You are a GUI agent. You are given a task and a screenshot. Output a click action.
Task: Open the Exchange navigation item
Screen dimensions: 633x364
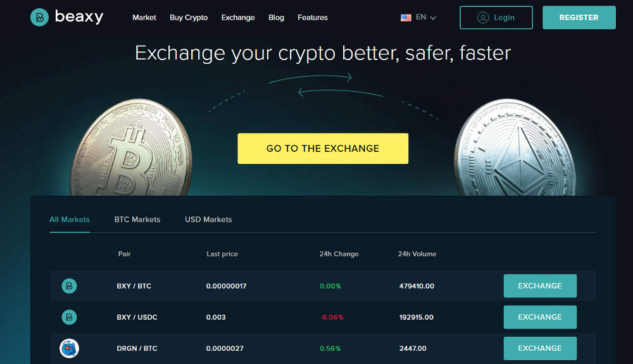coord(238,17)
